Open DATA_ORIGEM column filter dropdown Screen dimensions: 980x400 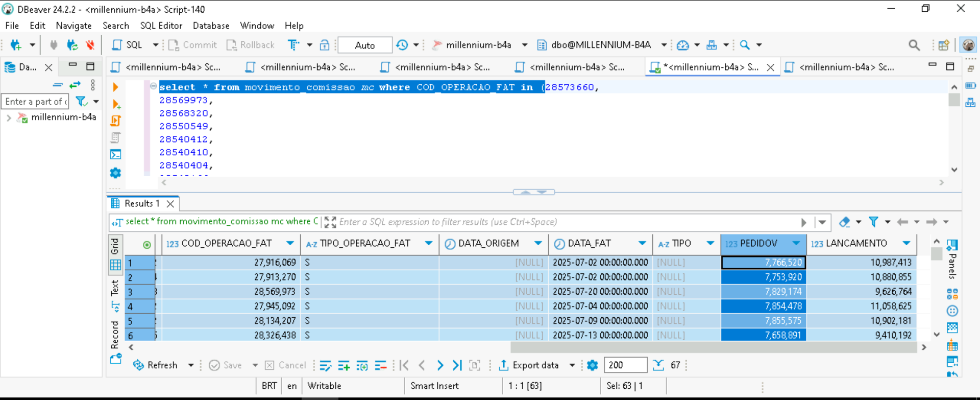pyautogui.click(x=538, y=243)
